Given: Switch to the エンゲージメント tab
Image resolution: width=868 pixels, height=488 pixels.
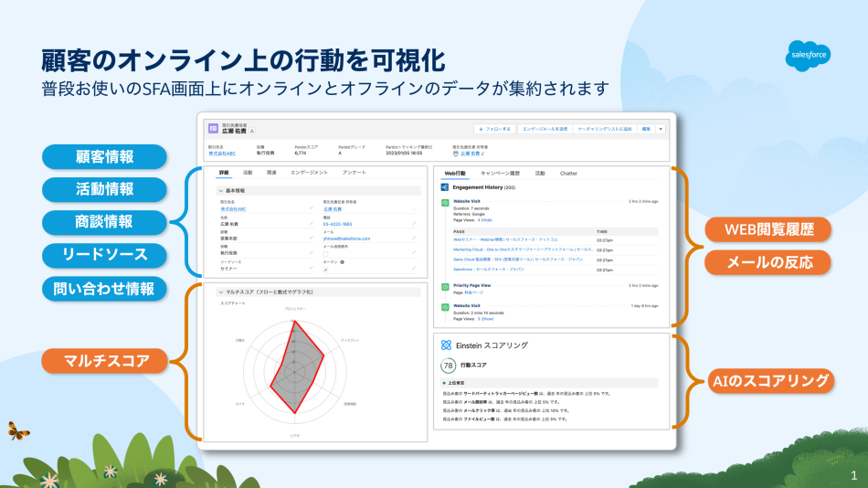Looking at the screenshot, I should pos(308,172).
